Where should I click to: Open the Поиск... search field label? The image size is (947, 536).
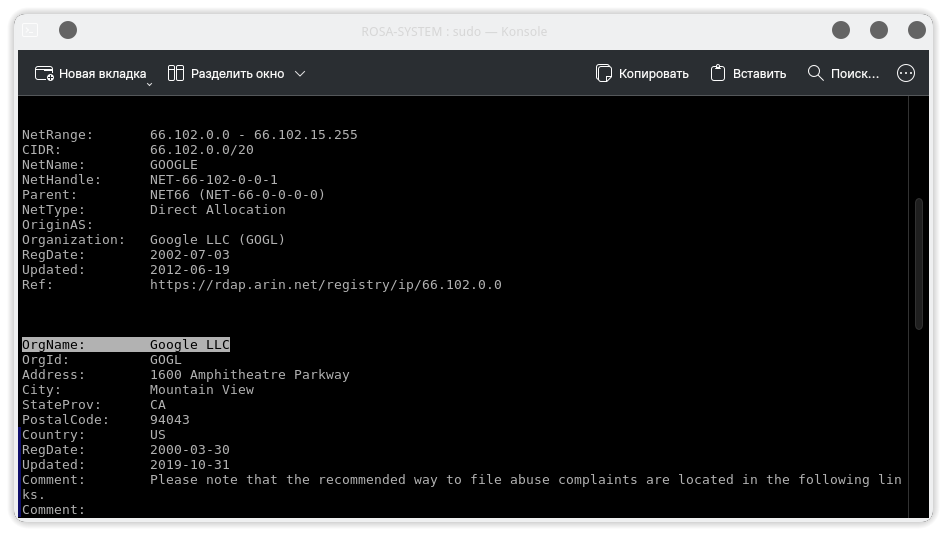click(x=855, y=74)
